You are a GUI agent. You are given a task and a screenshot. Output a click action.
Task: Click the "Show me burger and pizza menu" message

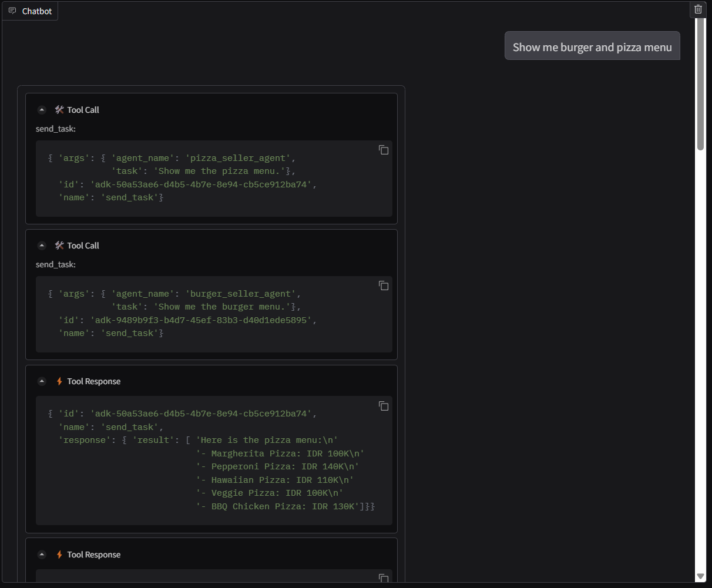592,47
